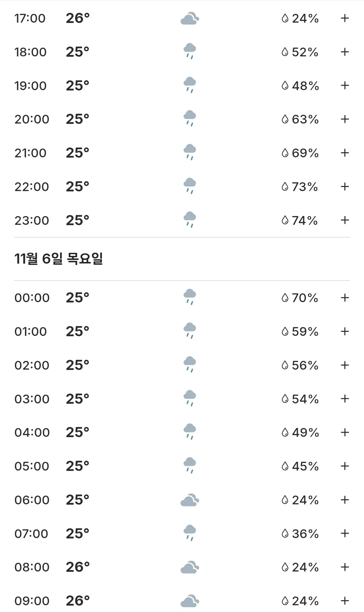Click the 17:00 partly cloudy icon
Screen dimensions: 364x612
click(190, 18)
